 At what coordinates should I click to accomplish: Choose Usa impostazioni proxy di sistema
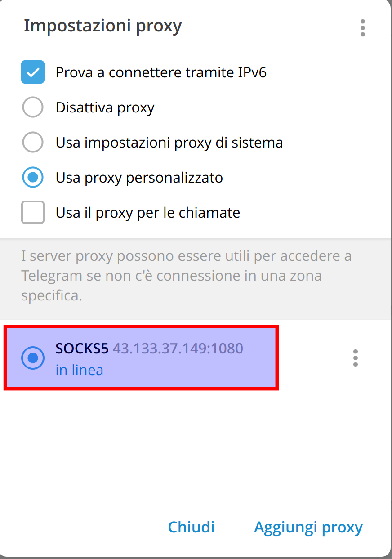pos(33,142)
